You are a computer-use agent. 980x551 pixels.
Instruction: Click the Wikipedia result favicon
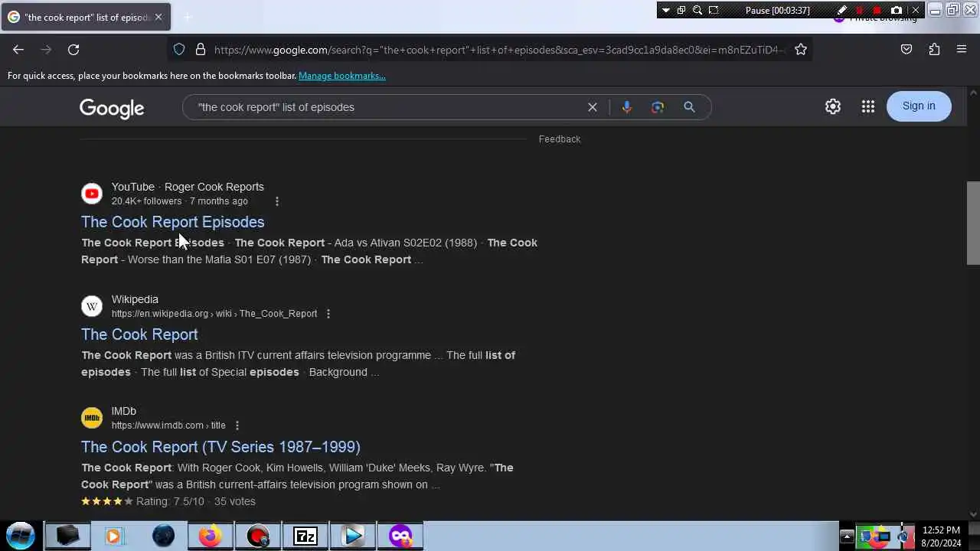[92, 306]
